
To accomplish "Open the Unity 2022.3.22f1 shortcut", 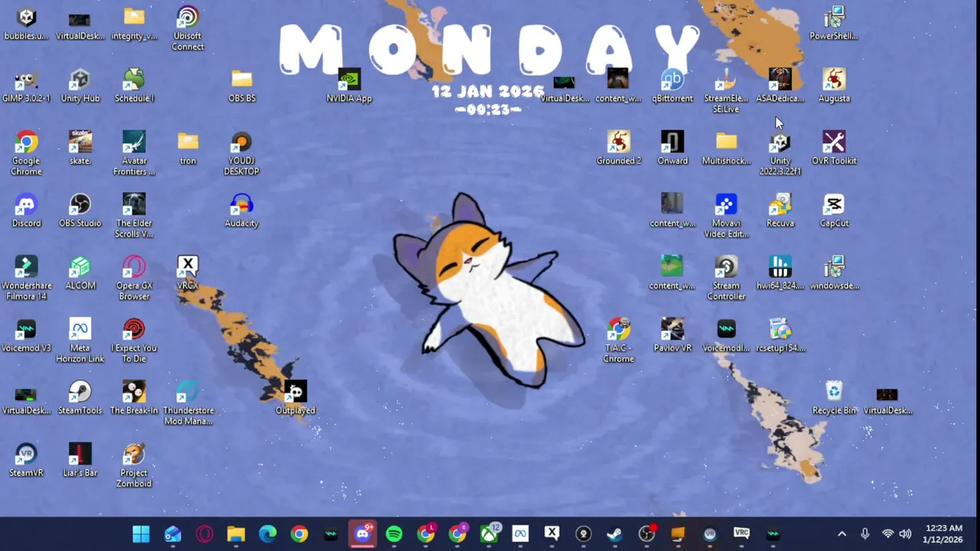I will 780,153.
